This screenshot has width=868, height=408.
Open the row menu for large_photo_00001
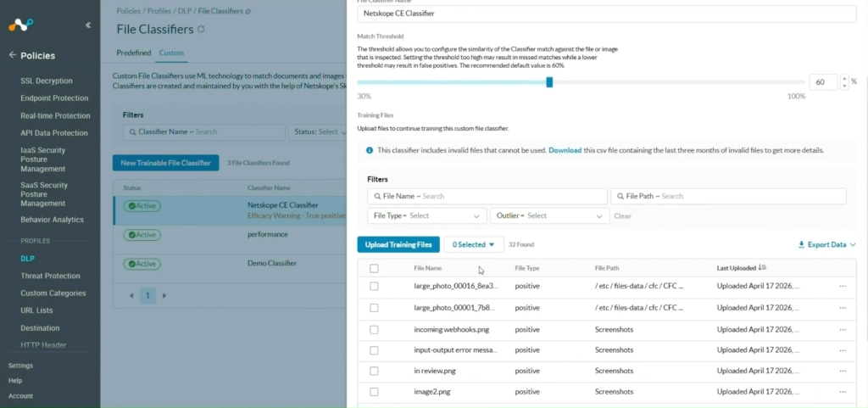tap(843, 308)
